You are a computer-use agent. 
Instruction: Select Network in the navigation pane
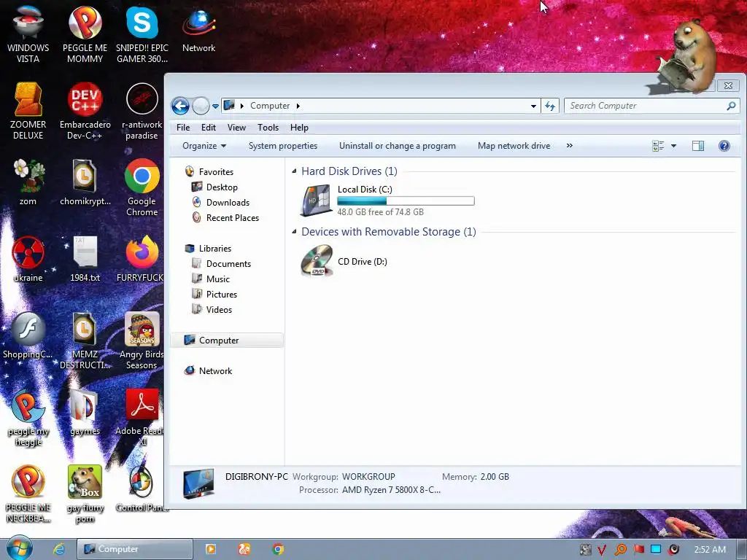point(209,370)
